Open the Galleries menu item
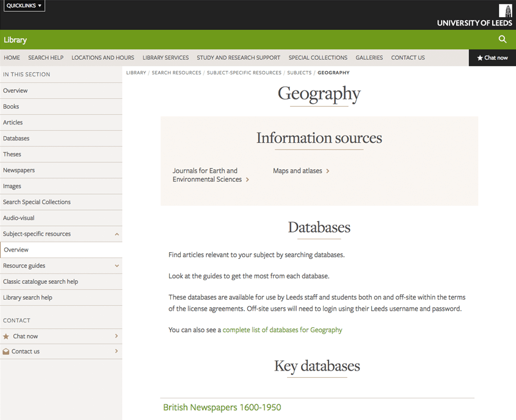 point(369,57)
